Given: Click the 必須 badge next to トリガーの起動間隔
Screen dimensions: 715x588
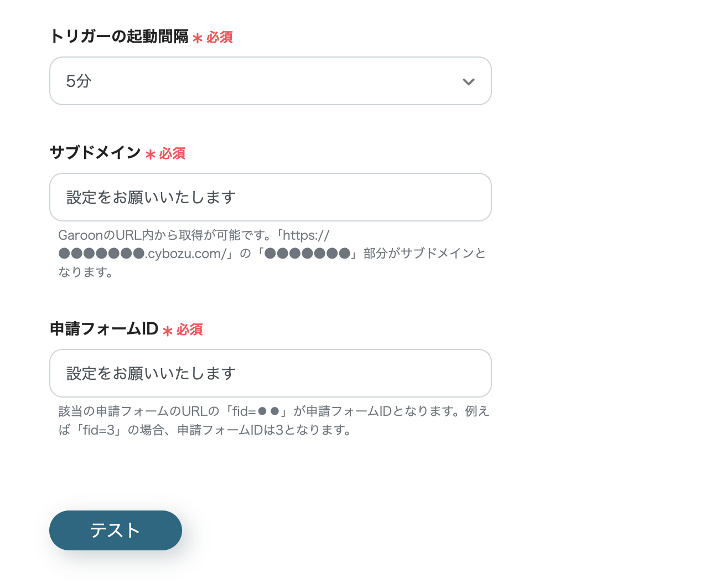Looking at the screenshot, I should click(x=219, y=37).
